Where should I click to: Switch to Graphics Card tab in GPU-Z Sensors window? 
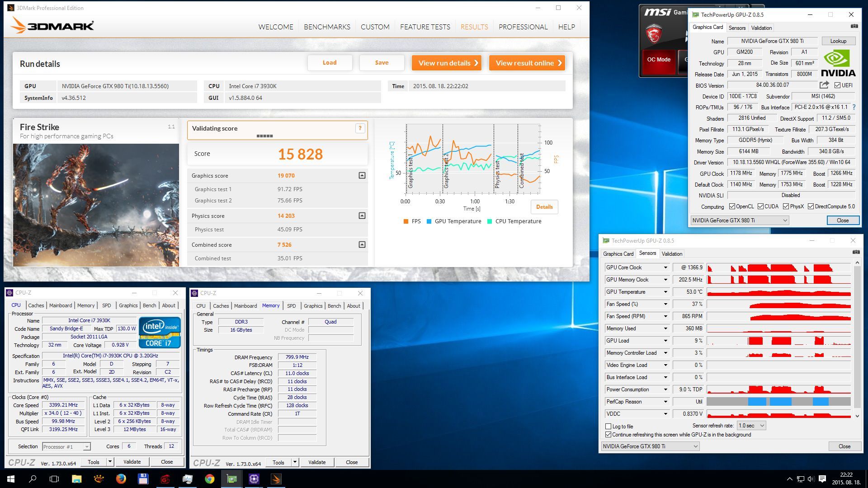tap(618, 253)
